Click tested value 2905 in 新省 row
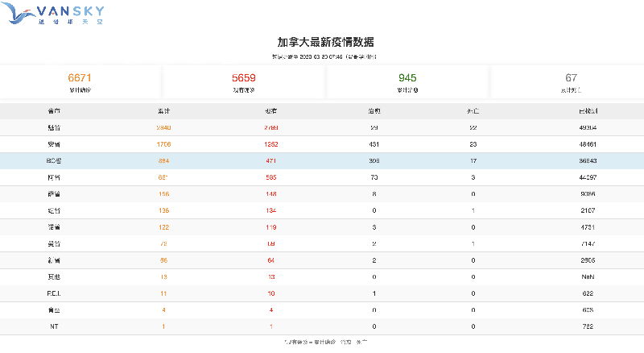644x353 pixels. [588, 260]
